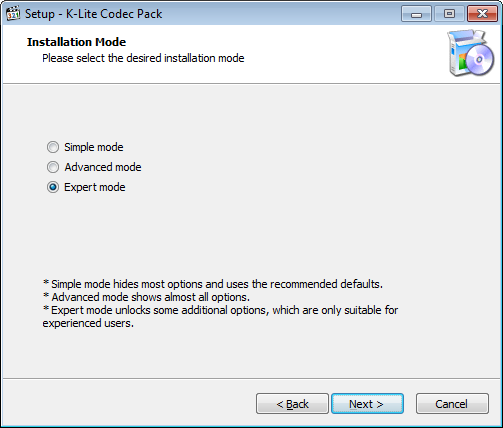Choose the Advanced mode radio button
This screenshot has height=428, width=503.
click(x=53, y=167)
